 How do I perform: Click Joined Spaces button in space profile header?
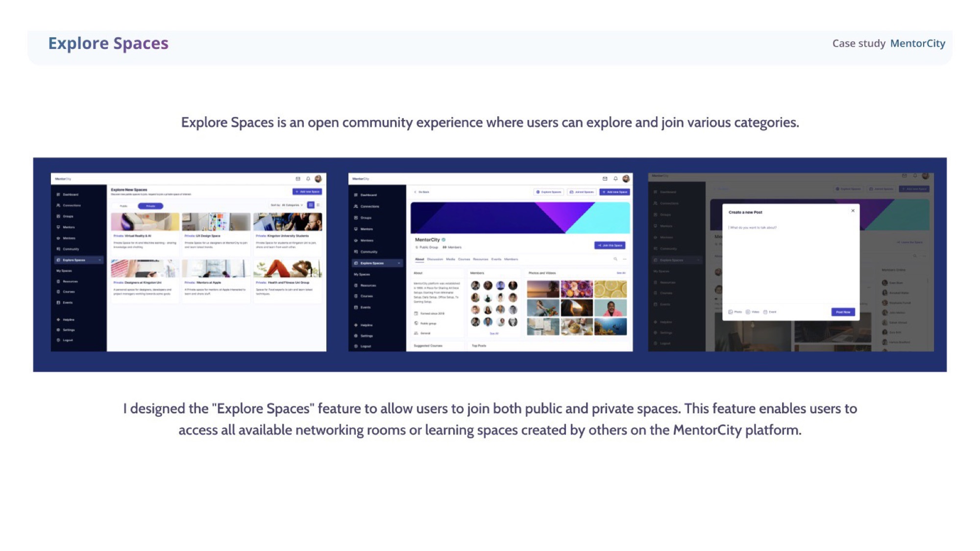(x=582, y=192)
